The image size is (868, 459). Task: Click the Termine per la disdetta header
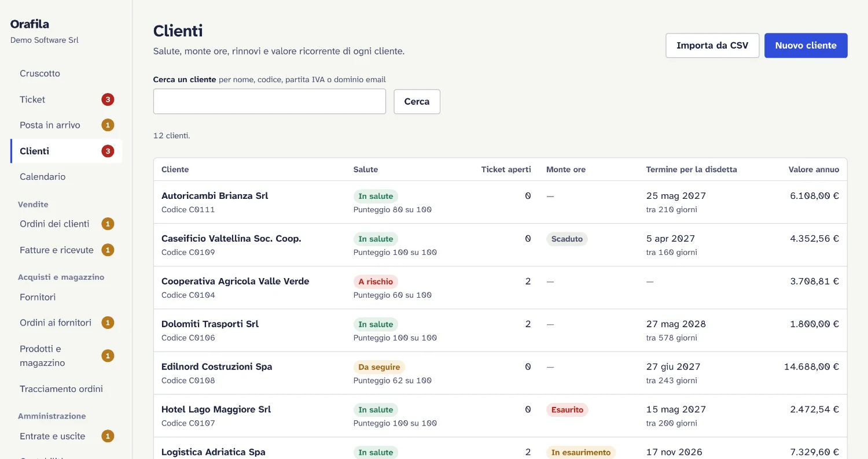pos(692,169)
